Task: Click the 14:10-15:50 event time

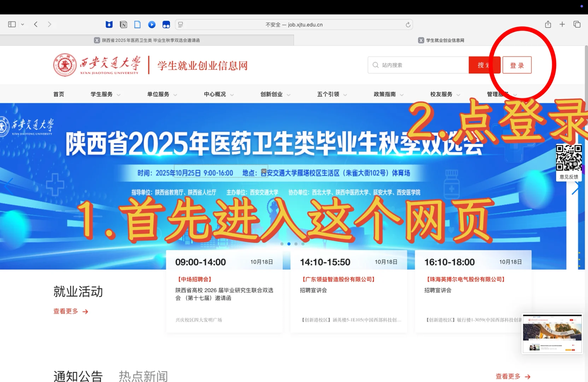Action: tap(325, 262)
